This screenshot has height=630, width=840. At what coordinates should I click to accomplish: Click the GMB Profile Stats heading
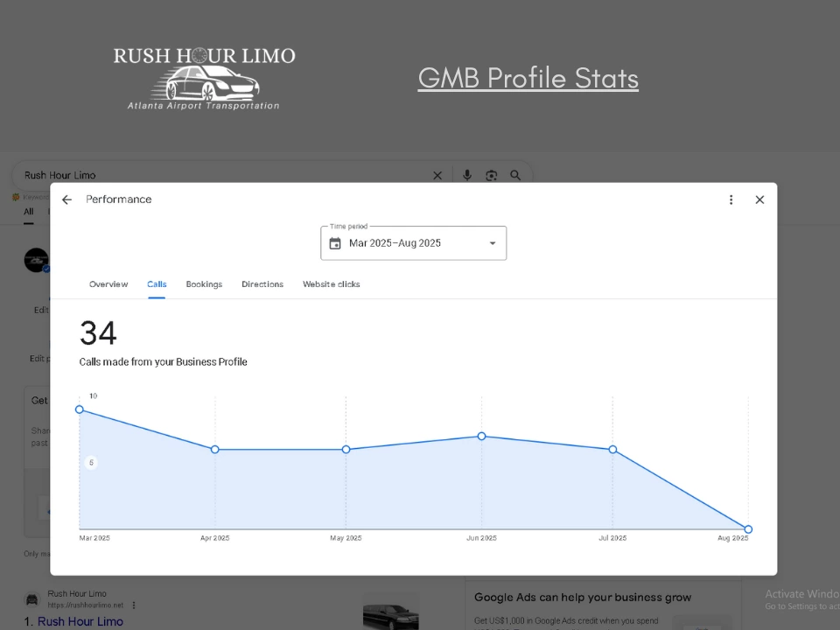click(x=528, y=78)
